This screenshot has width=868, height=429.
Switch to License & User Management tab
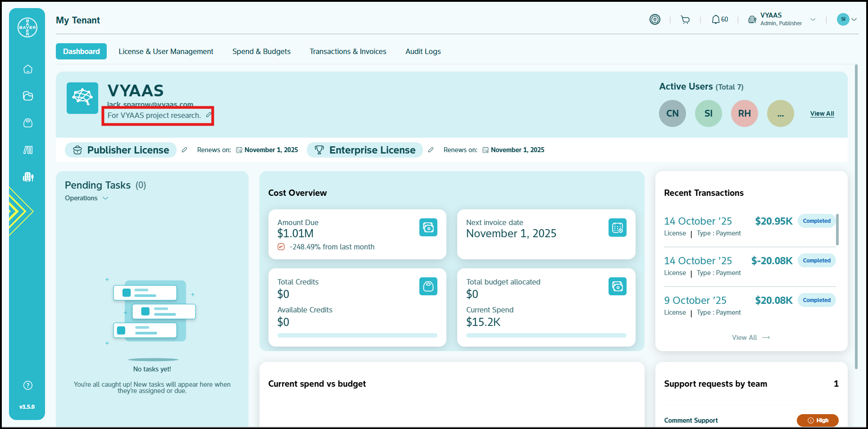[x=166, y=52]
